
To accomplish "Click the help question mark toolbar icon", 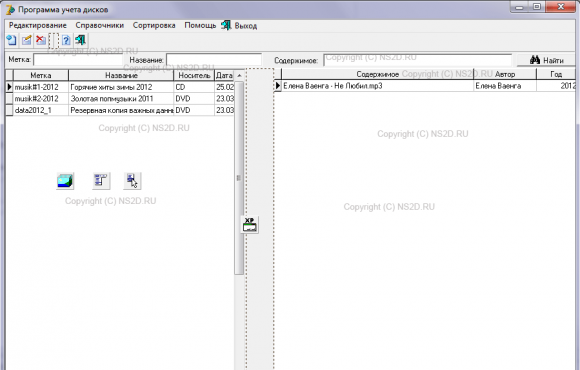I will pos(66,40).
